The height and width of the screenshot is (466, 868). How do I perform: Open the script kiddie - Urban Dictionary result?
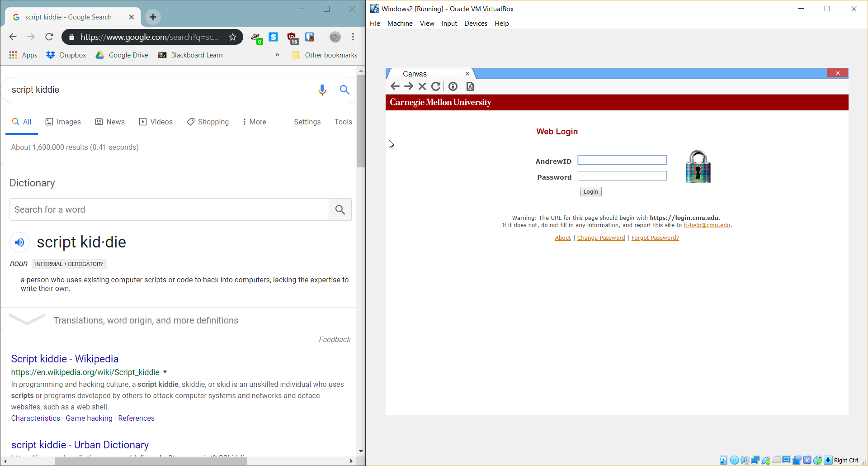tap(80, 445)
